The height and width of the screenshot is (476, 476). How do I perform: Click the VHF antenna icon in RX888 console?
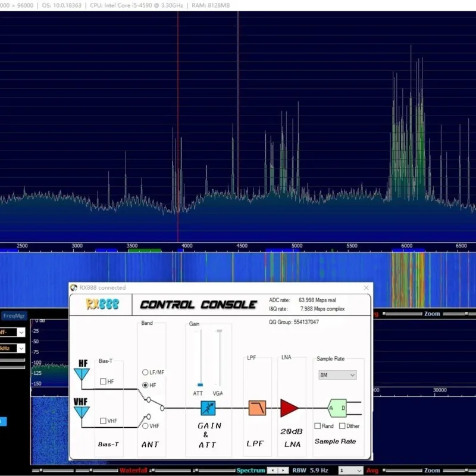click(82, 413)
